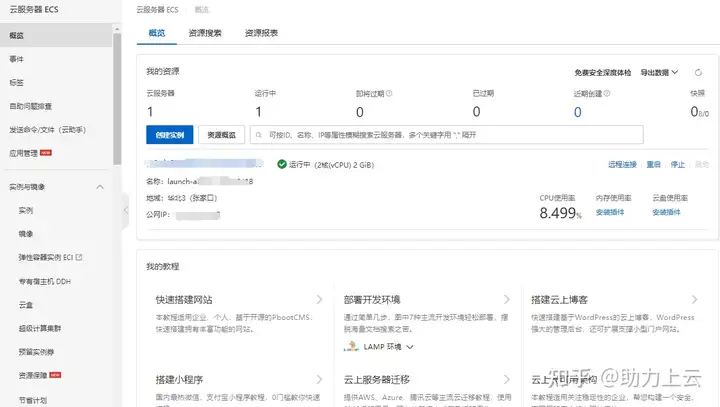Image resolution: width=720 pixels, height=407 pixels.
Task: Click the LAMP environment icon
Action: [351, 346]
